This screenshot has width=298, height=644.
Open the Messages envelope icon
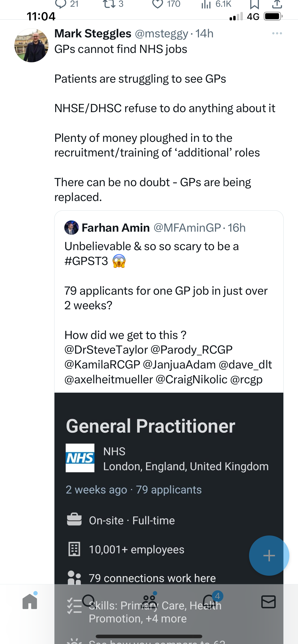[x=268, y=602]
